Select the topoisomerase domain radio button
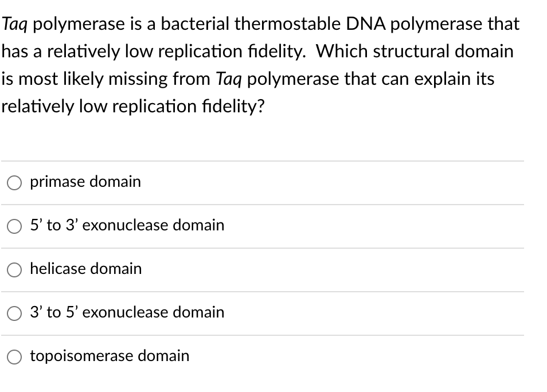The image size is (547, 392). coord(14,356)
